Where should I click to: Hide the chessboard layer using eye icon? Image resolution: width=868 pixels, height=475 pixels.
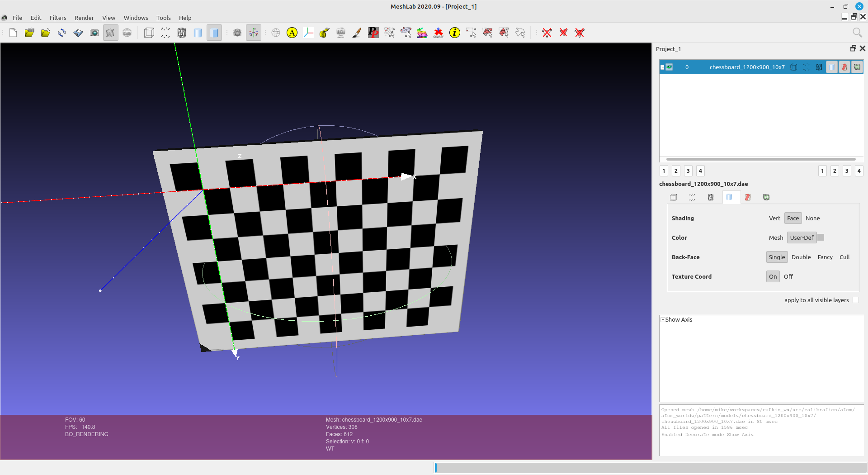click(x=670, y=67)
